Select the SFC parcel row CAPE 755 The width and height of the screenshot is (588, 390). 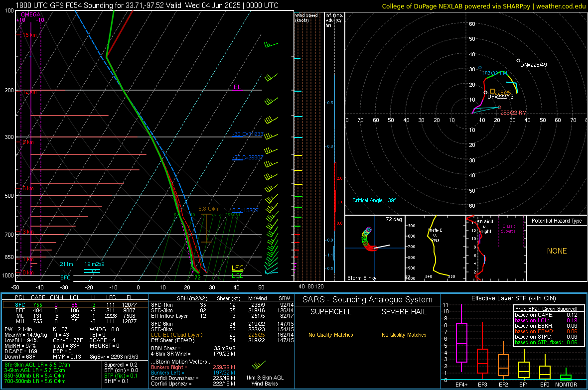[75, 305]
